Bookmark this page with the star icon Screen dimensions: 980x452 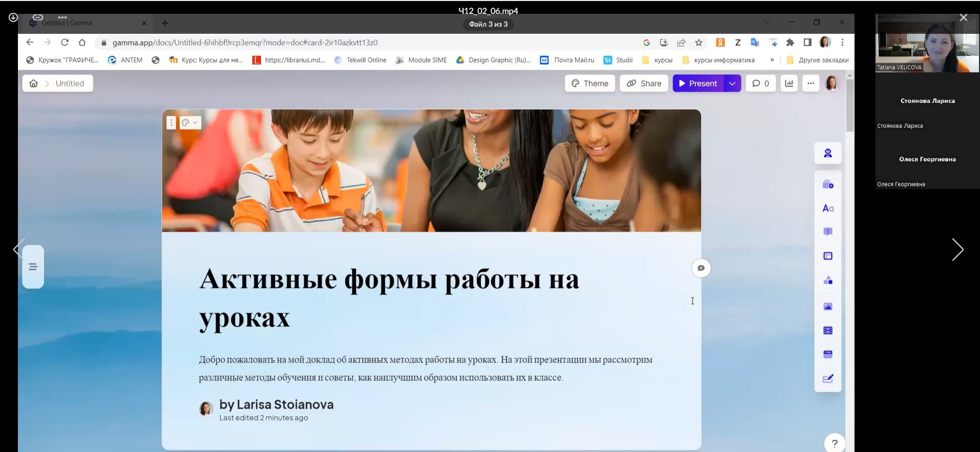coord(698,43)
